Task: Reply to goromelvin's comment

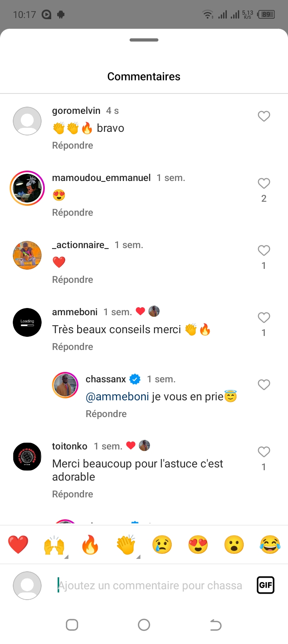Action: tap(72, 145)
